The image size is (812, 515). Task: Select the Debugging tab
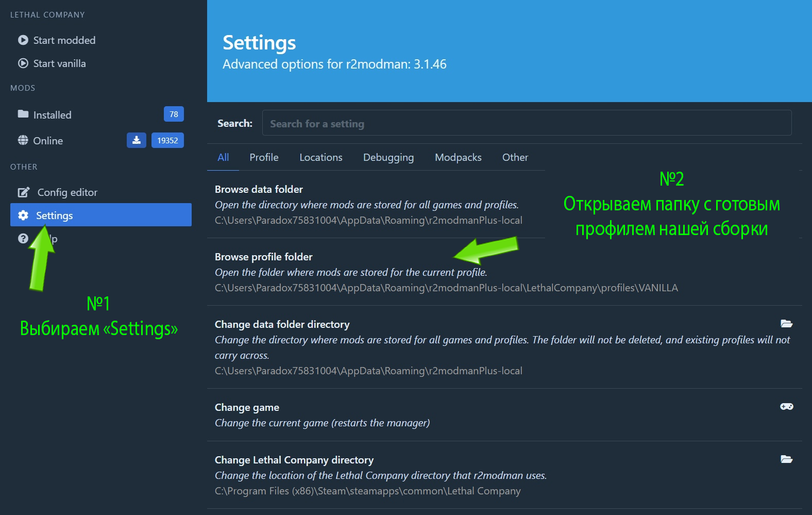pyautogui.click(x=388, y=157)
